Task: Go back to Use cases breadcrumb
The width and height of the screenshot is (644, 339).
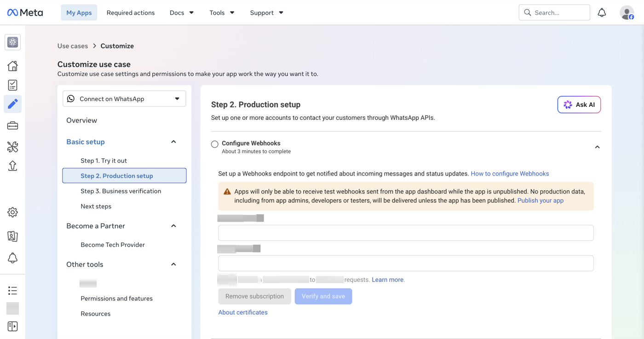Action: 73,46
